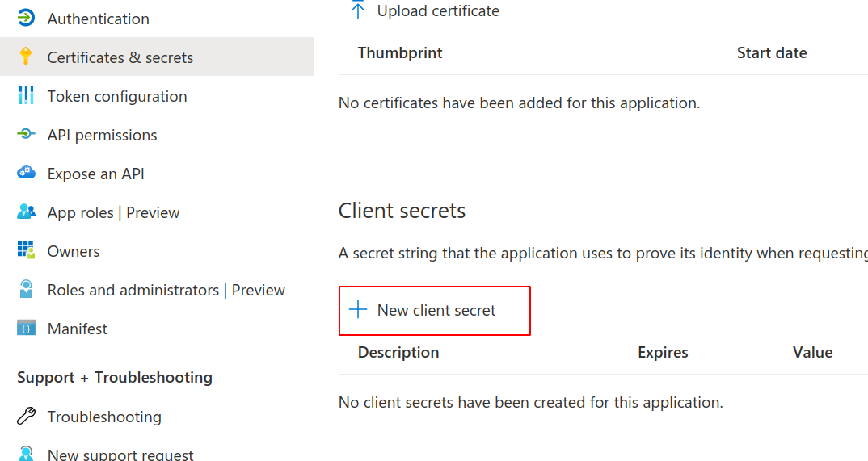
Task: Click the Certificates & secrets key icon
Action: [26, 57]
